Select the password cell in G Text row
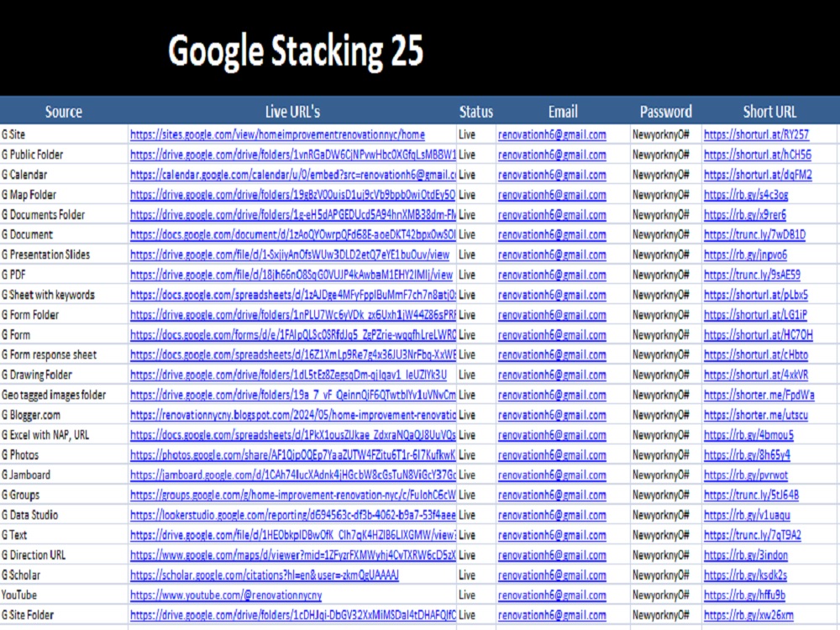The image size is (840, 630). click(x=666, y=534)
